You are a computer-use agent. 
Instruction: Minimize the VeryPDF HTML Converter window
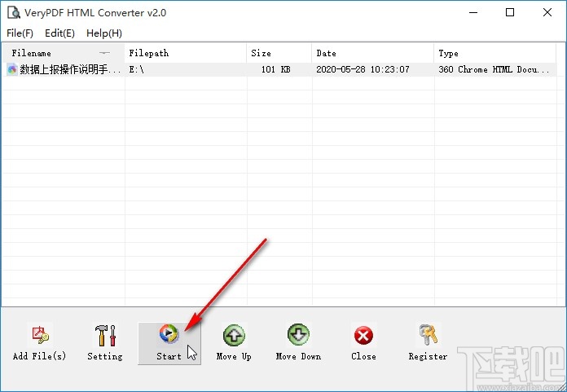[473, 13]
